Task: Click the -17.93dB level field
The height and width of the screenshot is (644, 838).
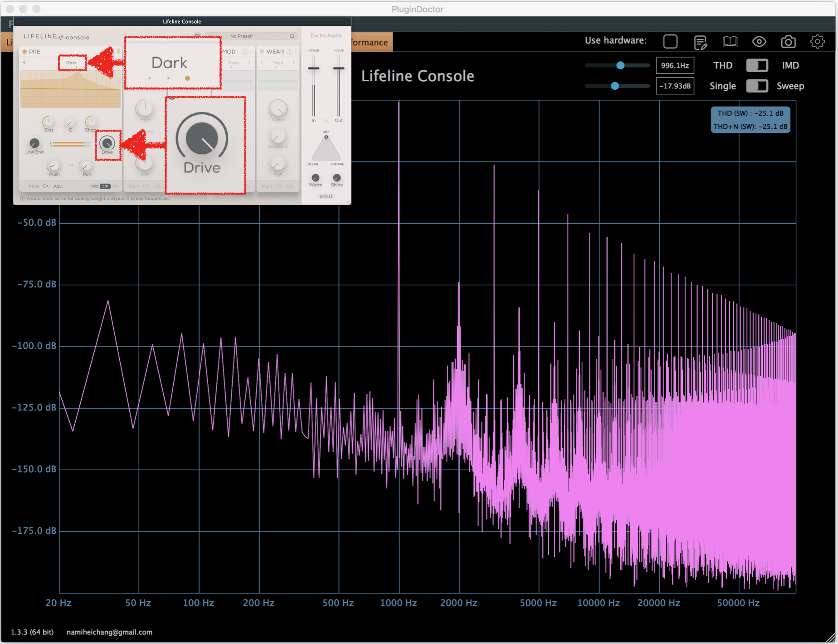Action: pyautogui.click(x=675, y=86)
